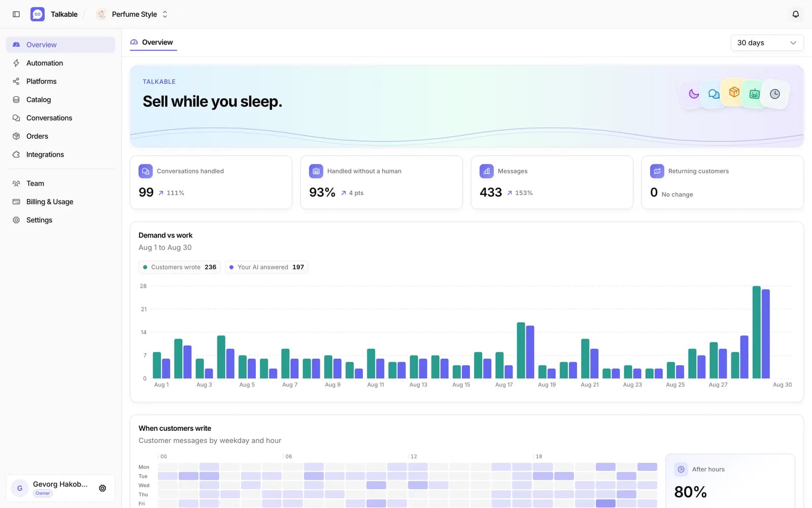Click the No change label
Image resolution: width=812 pixels, height=508 pixels.
(x=677, y=195)
